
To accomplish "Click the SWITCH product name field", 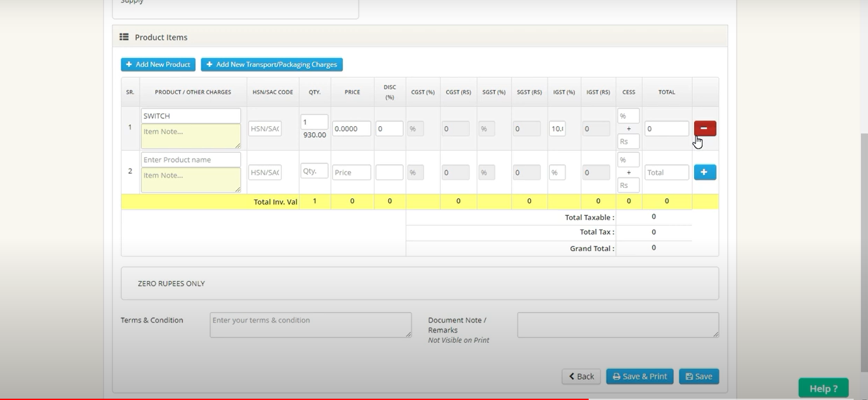I will 191,116.
